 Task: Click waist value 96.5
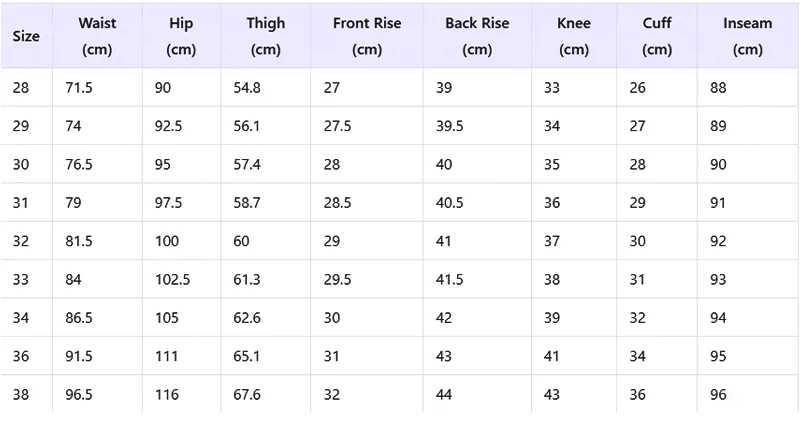79,395
